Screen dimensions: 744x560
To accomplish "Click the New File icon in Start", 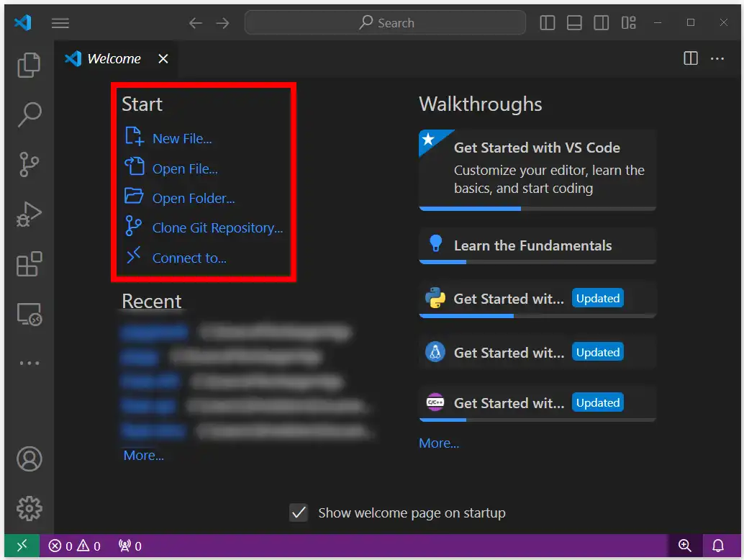I will pos(135,136).
